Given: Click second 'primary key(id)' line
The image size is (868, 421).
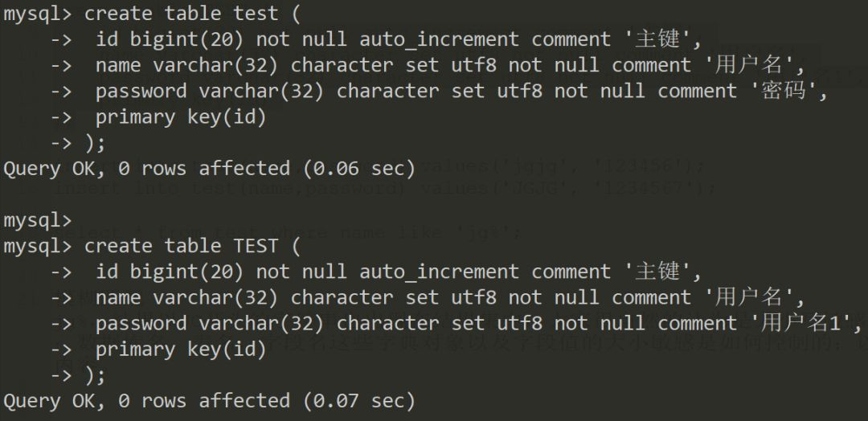Looking at the screenshot, I should pyautogui.click(x=181, y=349).
